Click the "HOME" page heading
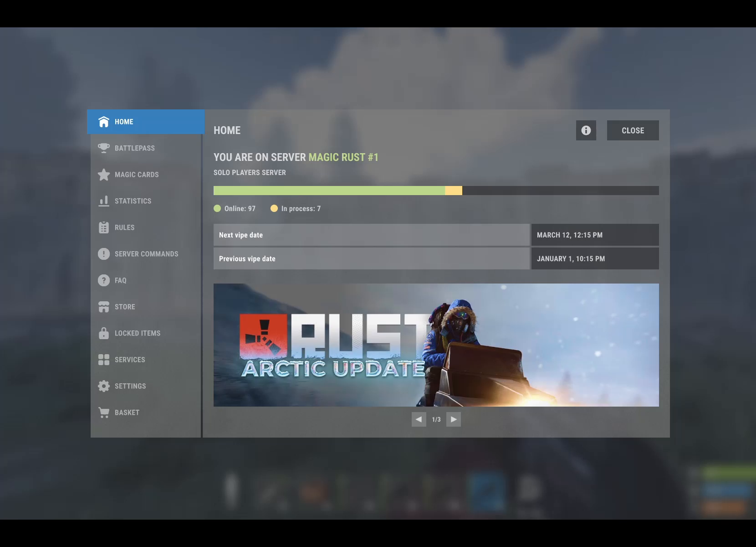The height and width of the screenshot is (547, 756). pos(227,130)
